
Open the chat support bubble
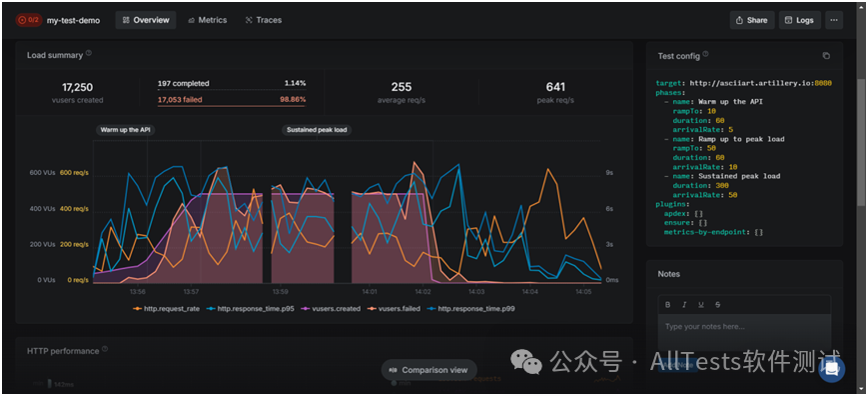click(x=831, y=369)
